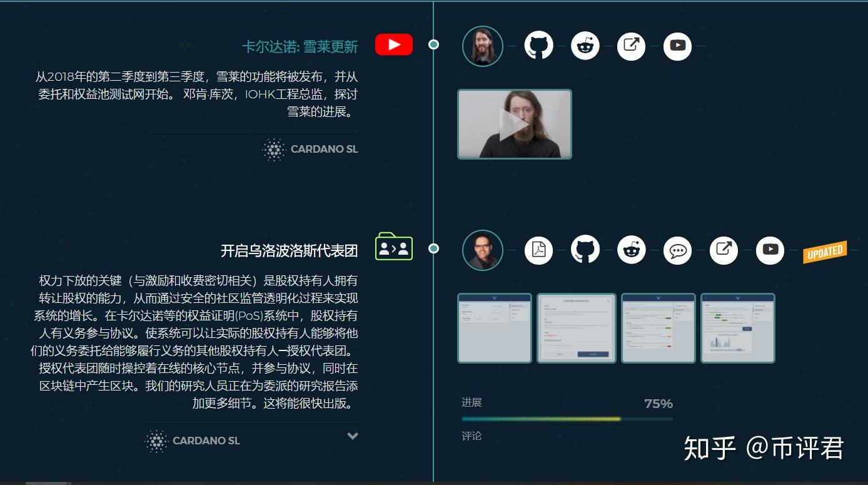The width and height of the screenshot is (868, 485).
Task: Click the external link icon in Shelley row
Action: (x=631, y=46)
